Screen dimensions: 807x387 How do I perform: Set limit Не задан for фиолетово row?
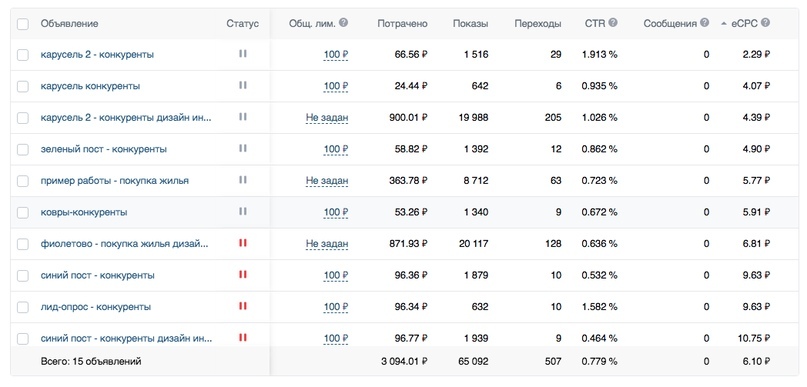327,244
